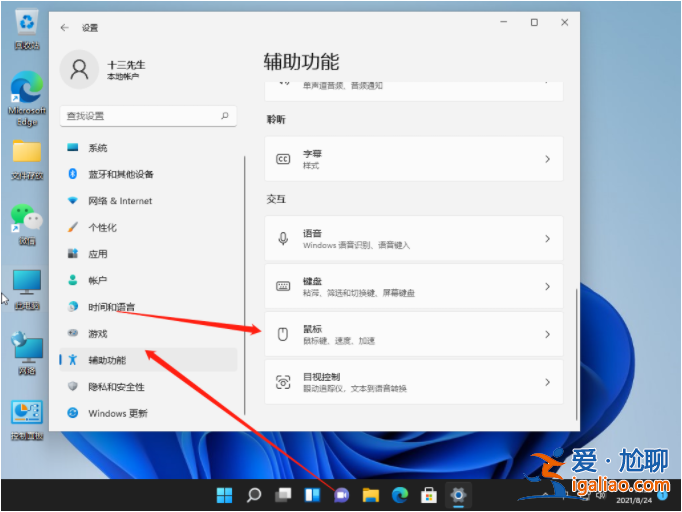The height and width of the screenshot is (512, 682).
Task: Select the yellow folder desktop icon
Action: (x=27, y=159)
